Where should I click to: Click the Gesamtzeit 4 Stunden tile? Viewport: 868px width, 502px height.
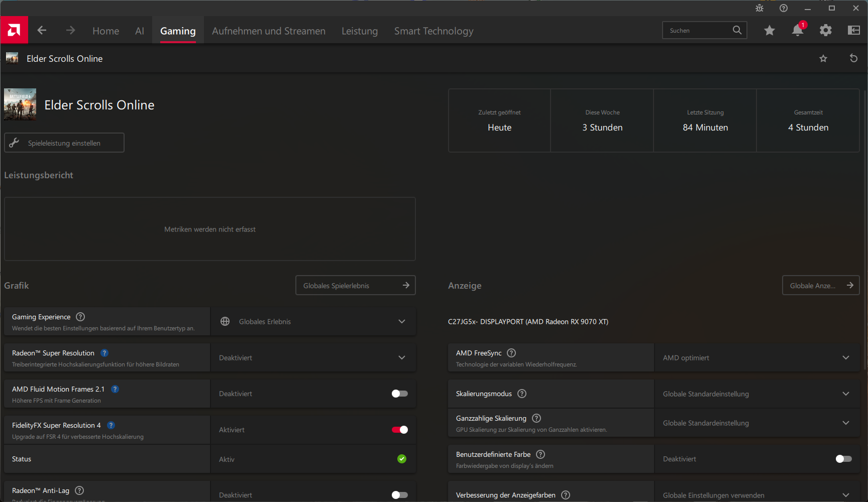click(808, 120)
